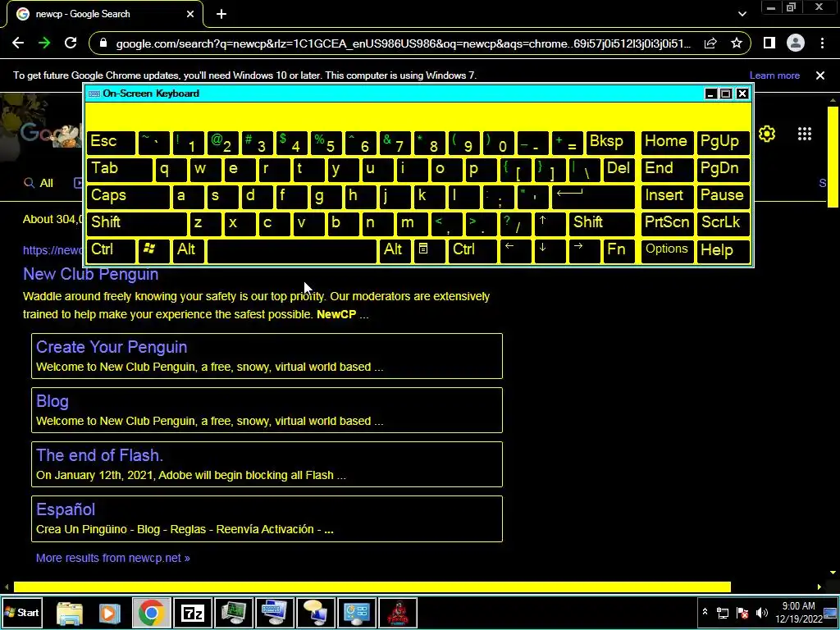840x630 pixels.
Task: Toggle the left Shift key
Action: pyautogui.click(x=137, y=223)
